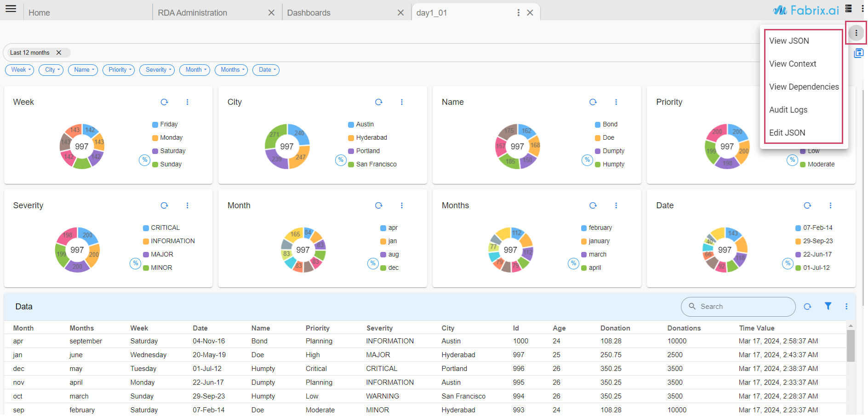
Task: Click the Data table Search field
Action: (742, 307)
